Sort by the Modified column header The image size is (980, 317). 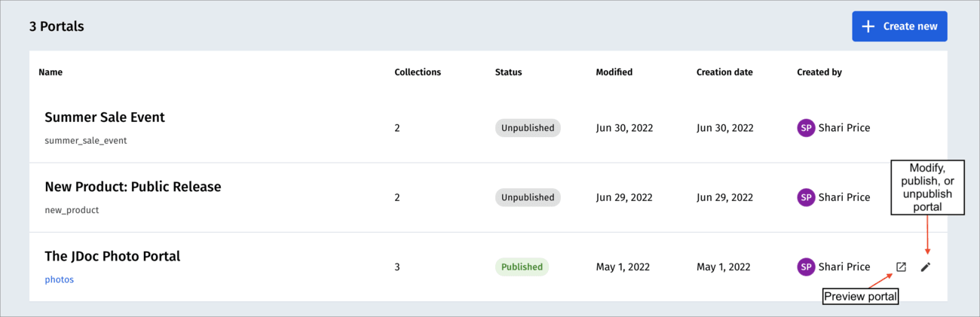tap(614, 72)
